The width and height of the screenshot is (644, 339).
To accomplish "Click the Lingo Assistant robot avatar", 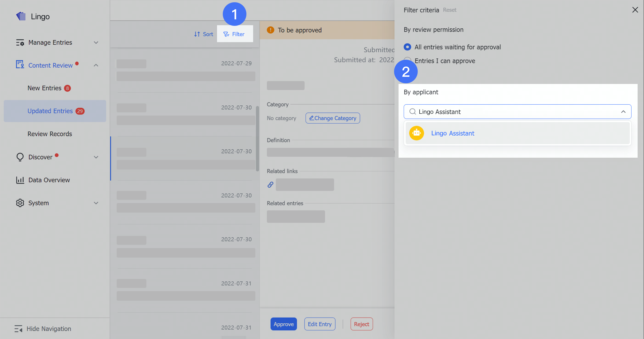I will [x=416, y=133].
